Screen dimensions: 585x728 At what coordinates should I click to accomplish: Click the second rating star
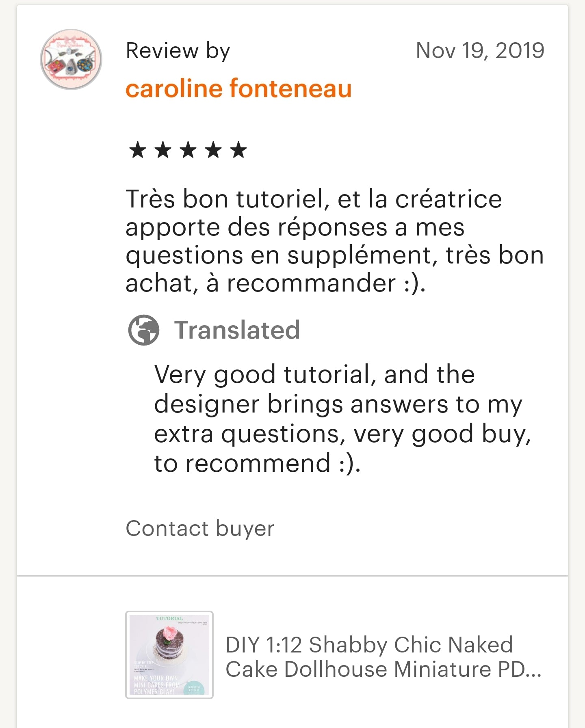[163, 150]
